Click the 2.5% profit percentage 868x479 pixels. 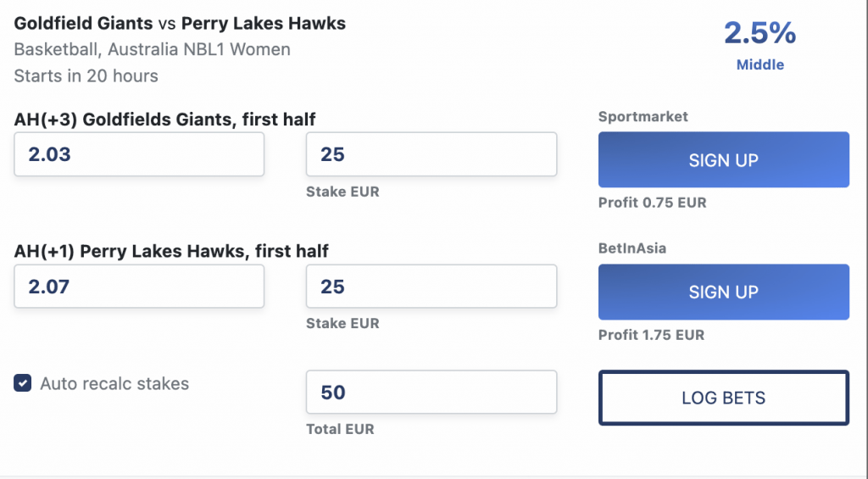pos(759,34)
